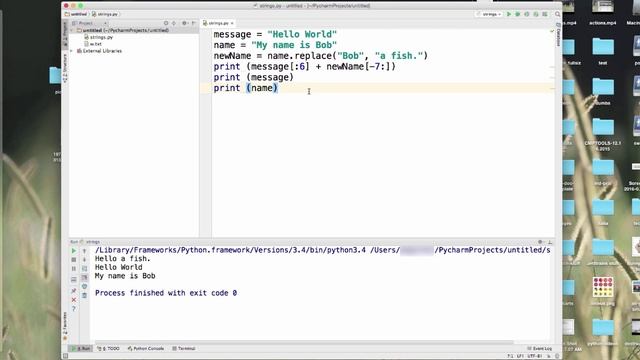Place cursor in editor line 'print (message)'
Image resolution: width=640 pixels, height=360 pixels.
tap(253, 77)
